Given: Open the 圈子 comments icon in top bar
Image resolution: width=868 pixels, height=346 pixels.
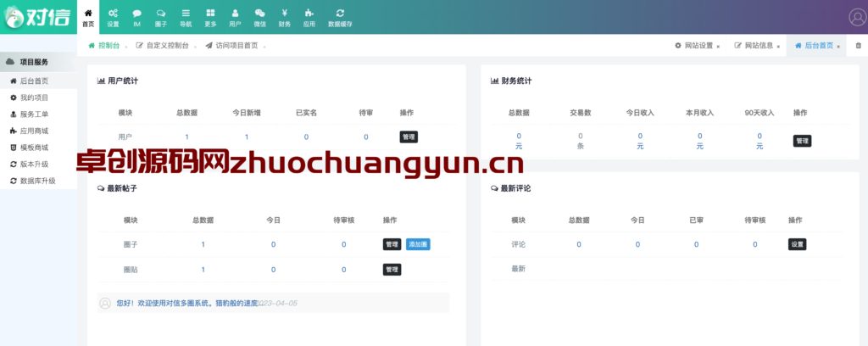Looking at the screenshot, I should 161,13.
